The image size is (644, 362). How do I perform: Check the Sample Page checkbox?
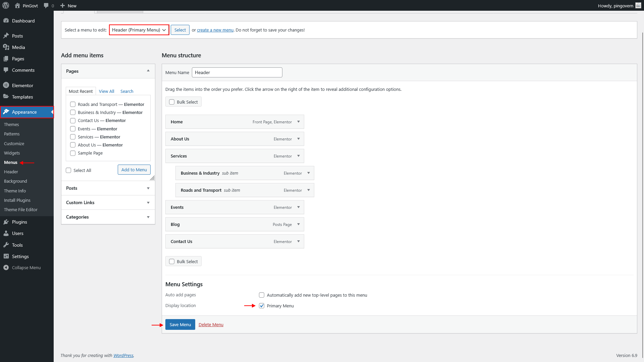[73, 153]
